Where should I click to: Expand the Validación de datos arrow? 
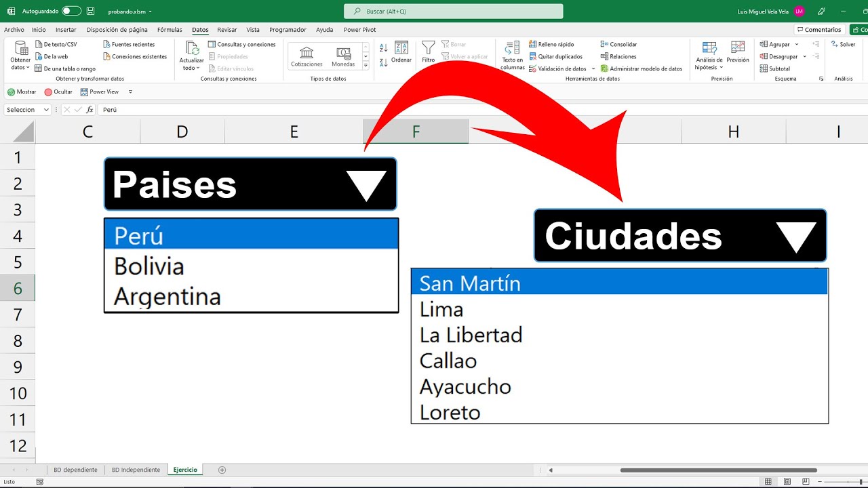pyautogui.click(x=593, y=68)
